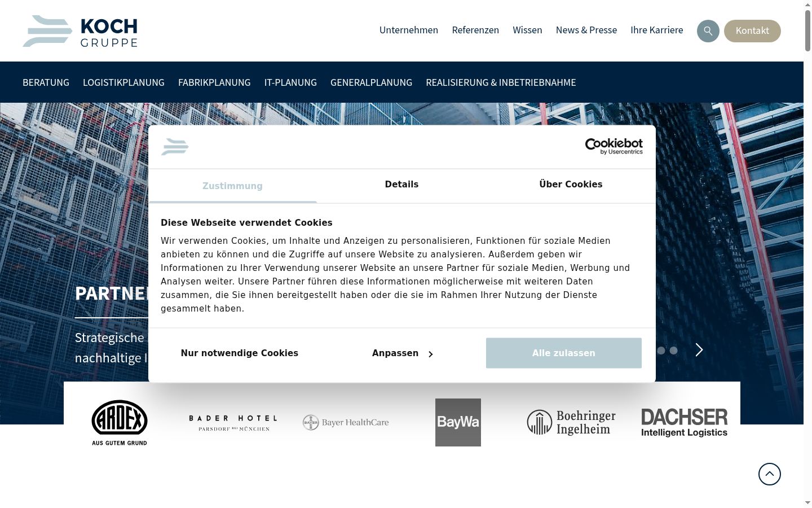The width and height of the screenshot is (812, 508).
Task: Switch to the Details tab
Action: (x=401, y=185)
